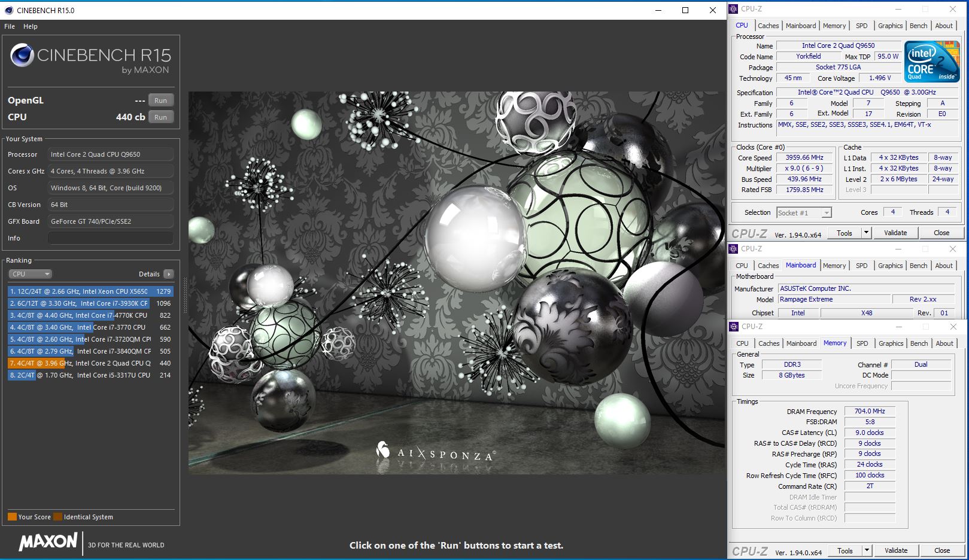
Task: Select About tab in the Memory CPU-Z window
Action: click(x=944, y=343)
